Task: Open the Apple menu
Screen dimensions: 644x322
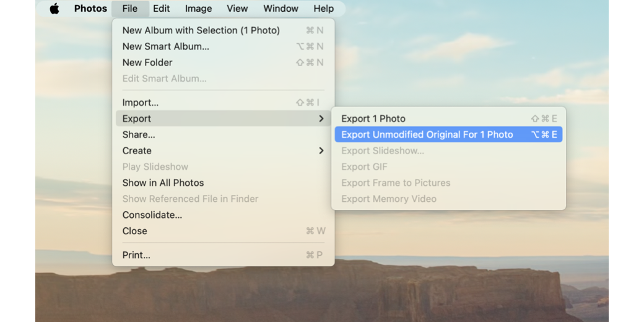Action: click(54, 9)
